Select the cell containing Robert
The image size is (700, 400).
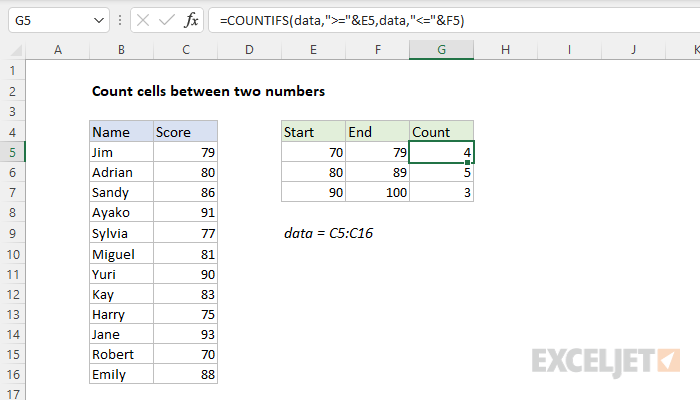click(121, 354)
